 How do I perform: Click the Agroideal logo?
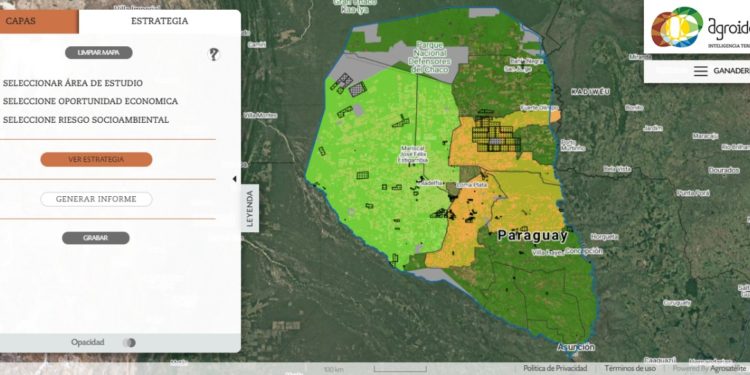coord(699,27)
